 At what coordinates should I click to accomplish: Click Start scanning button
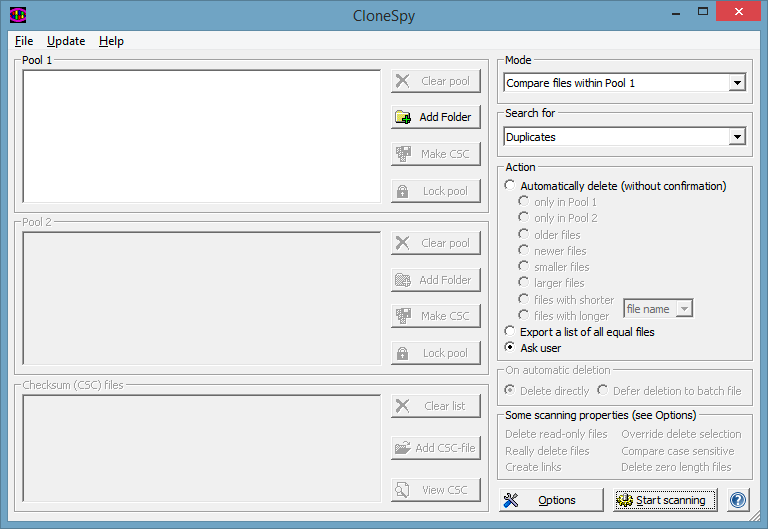tap(665, 500)
